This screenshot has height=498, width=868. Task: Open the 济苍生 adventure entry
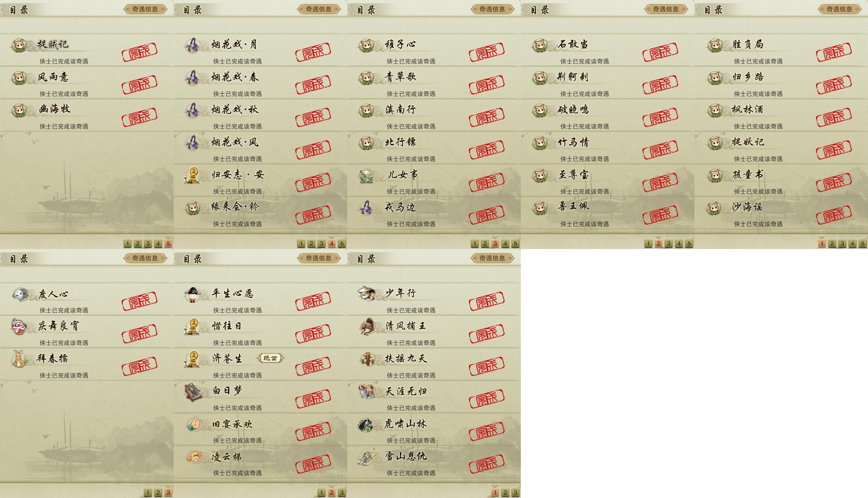click(260, 364)
